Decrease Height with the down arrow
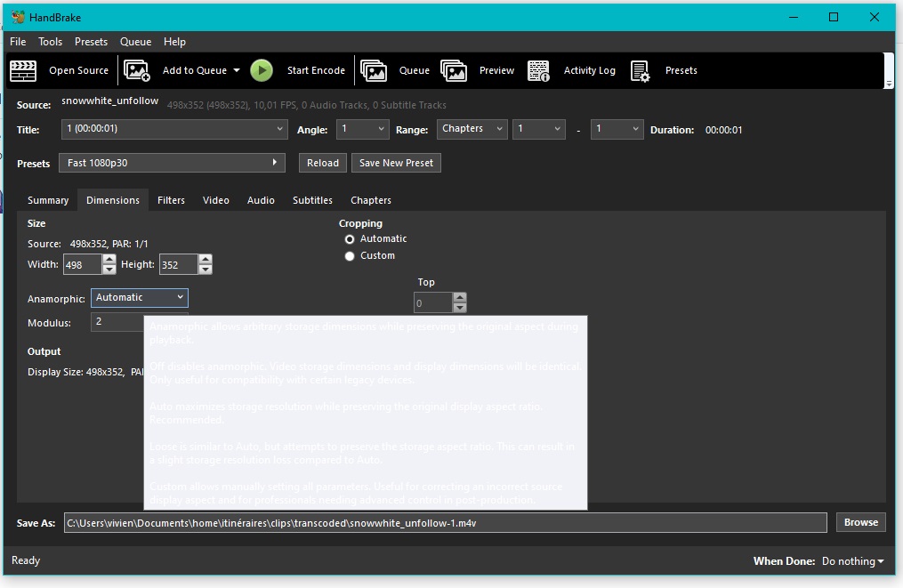The width and height of the screenshot is (903, 588). (x=205, y=270)
